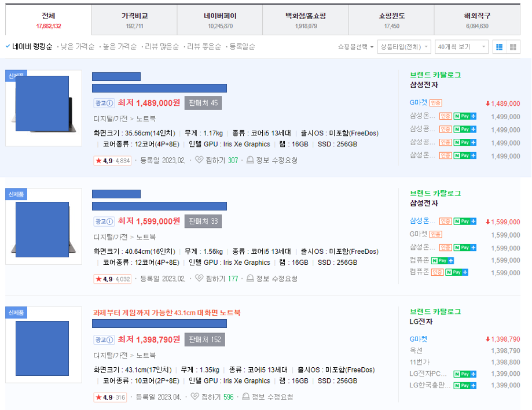Open the 가격비교 tab
The image size is (532, 410).
(x=134, y=20)
